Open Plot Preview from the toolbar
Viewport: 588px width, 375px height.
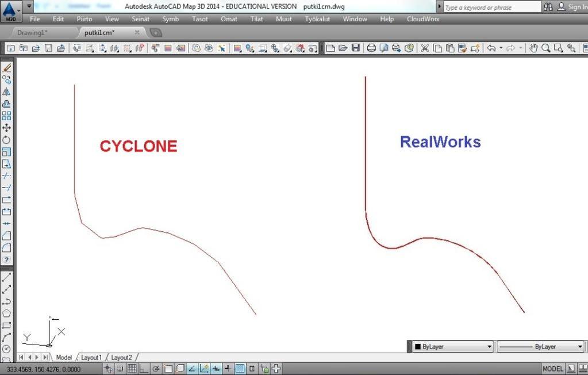[x=384, y=48]
